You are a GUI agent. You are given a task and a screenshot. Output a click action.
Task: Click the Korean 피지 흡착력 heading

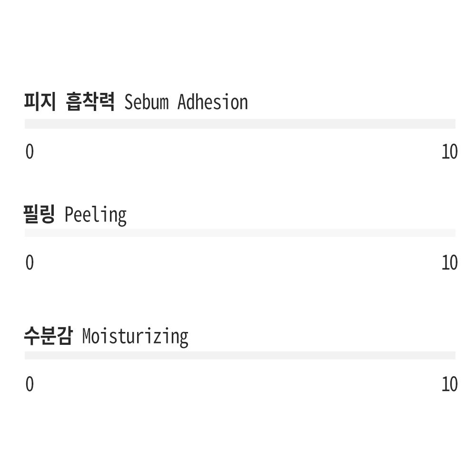(69, 101)
